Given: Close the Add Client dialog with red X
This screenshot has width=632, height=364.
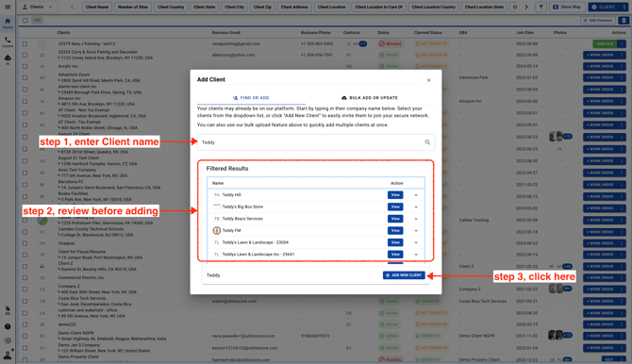Looking at the screenshot, I should (x=429, y=80).
